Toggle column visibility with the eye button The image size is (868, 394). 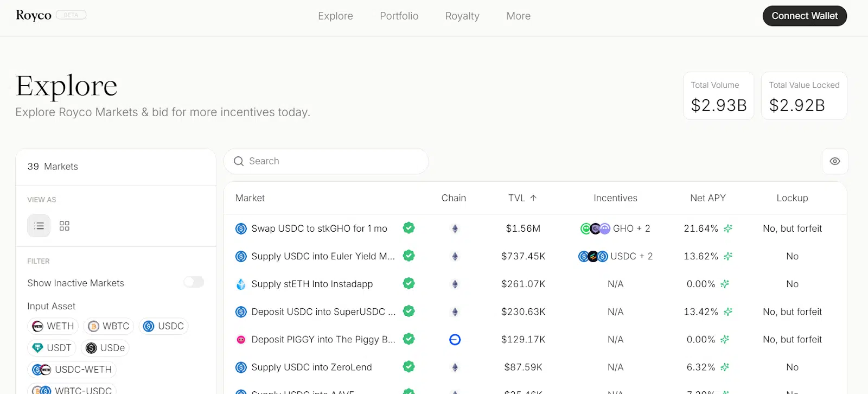point(835,161)
